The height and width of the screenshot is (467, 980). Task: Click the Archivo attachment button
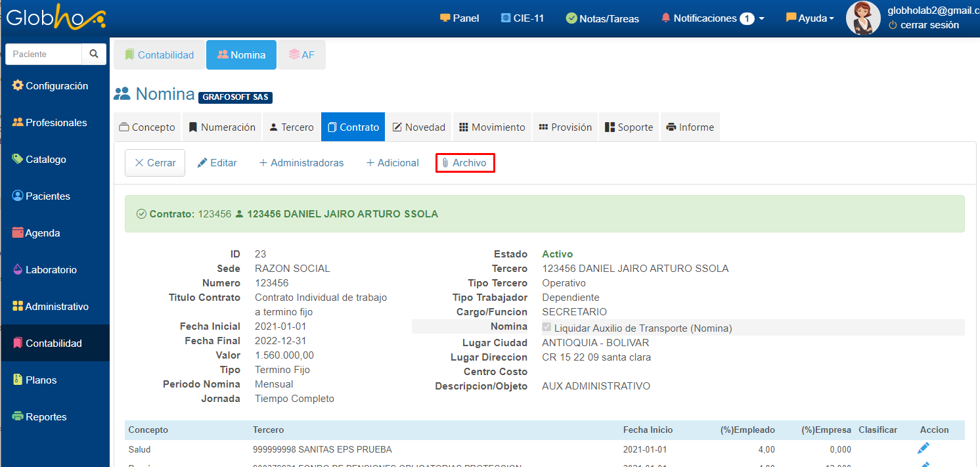(x=464, y=163)
